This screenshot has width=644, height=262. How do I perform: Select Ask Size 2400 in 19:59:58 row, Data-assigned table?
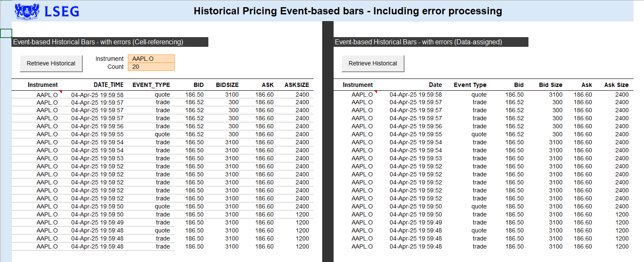[x=622, y=95]
